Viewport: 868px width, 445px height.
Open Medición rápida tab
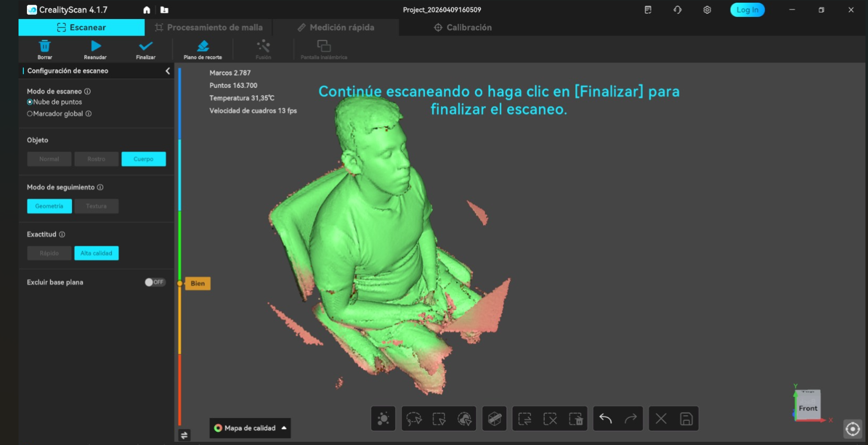click(336, 28)
